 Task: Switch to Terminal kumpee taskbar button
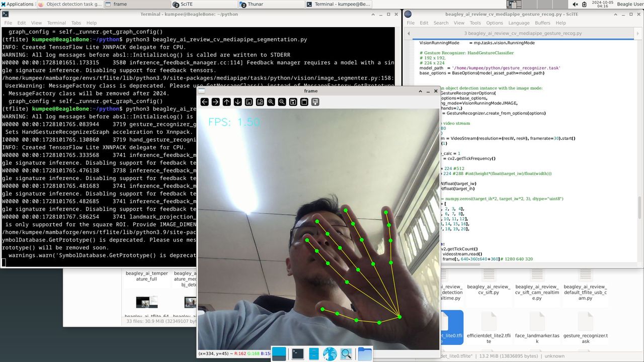coord(338,4)
